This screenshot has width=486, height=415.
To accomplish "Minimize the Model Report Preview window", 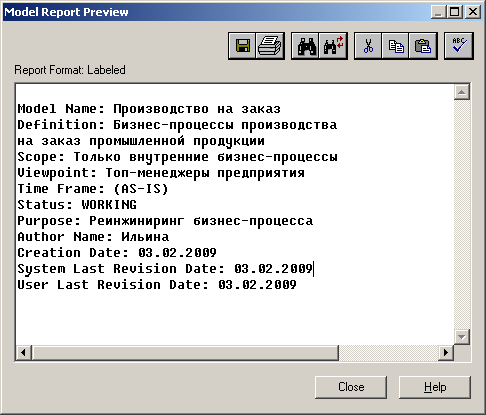I will pyautogui.click(x=438, y=12).
